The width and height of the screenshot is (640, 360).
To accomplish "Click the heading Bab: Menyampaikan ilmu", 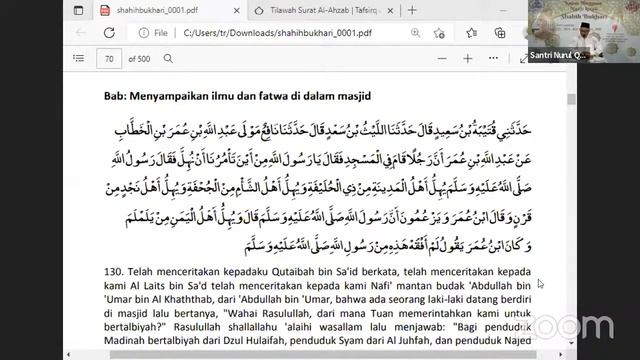I will tap(238, 96).
